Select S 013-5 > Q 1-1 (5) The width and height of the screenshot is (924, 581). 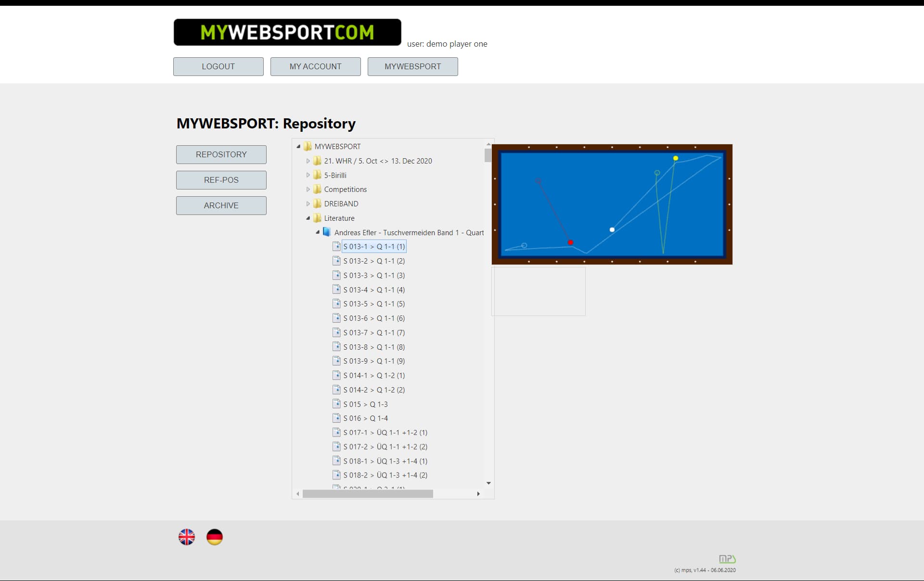click(x=374, y=303)
